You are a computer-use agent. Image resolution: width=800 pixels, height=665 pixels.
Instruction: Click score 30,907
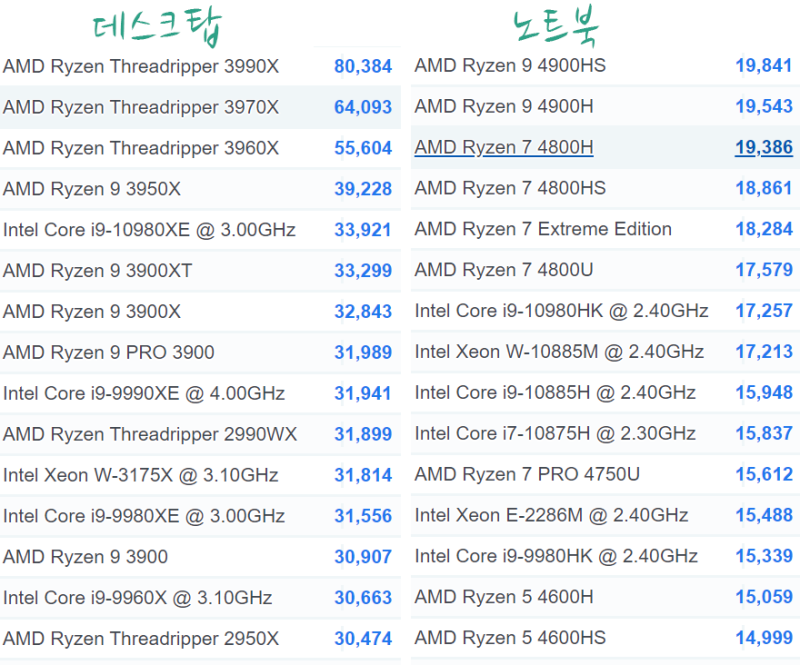point(363,557)
